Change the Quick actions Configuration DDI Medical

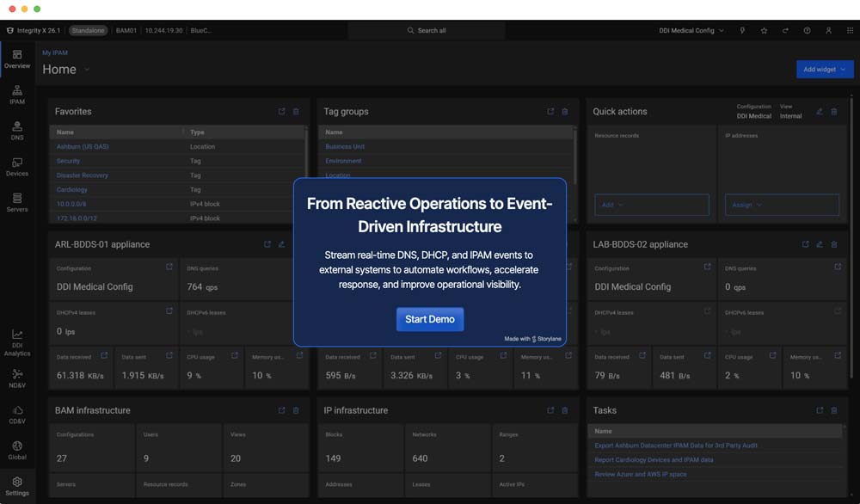753,116
